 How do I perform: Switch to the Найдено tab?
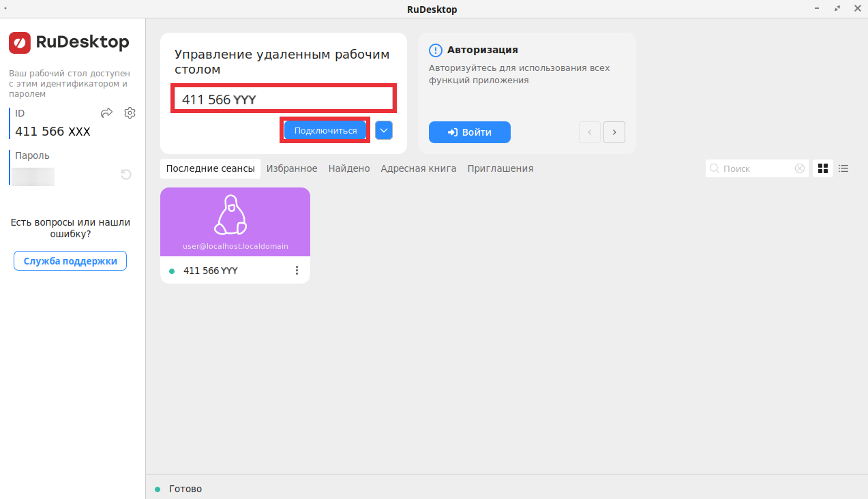(349, 168)
